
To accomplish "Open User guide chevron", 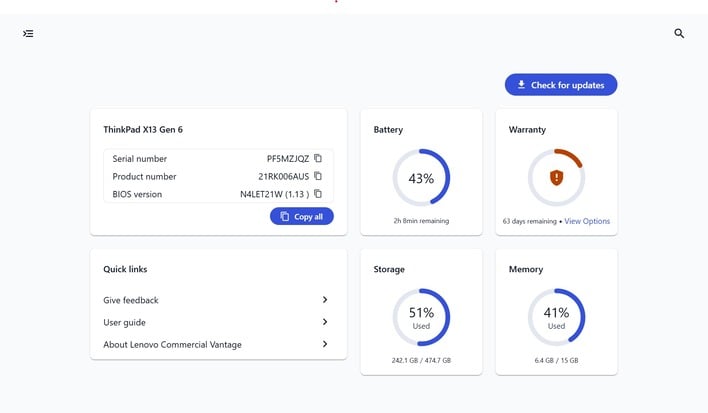I will pos(325,322).
